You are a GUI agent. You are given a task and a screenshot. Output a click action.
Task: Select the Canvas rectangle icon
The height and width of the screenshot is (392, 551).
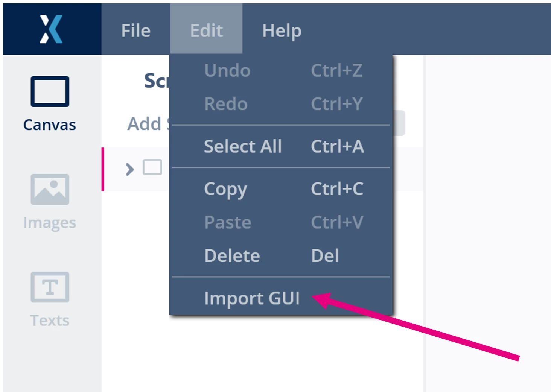[50, 91]
